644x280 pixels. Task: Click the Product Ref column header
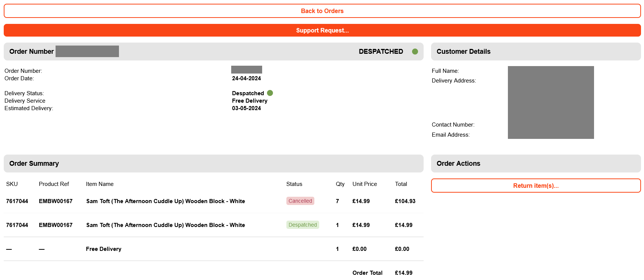(54, 184)
